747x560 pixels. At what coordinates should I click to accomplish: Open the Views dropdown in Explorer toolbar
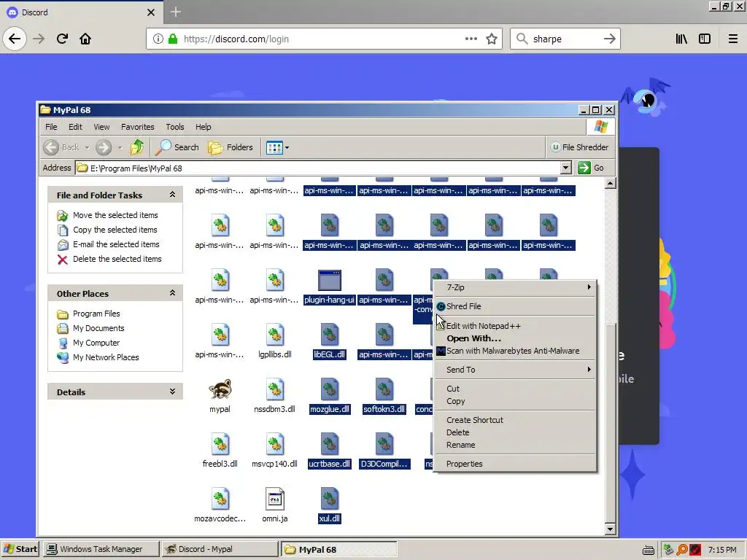277,147
